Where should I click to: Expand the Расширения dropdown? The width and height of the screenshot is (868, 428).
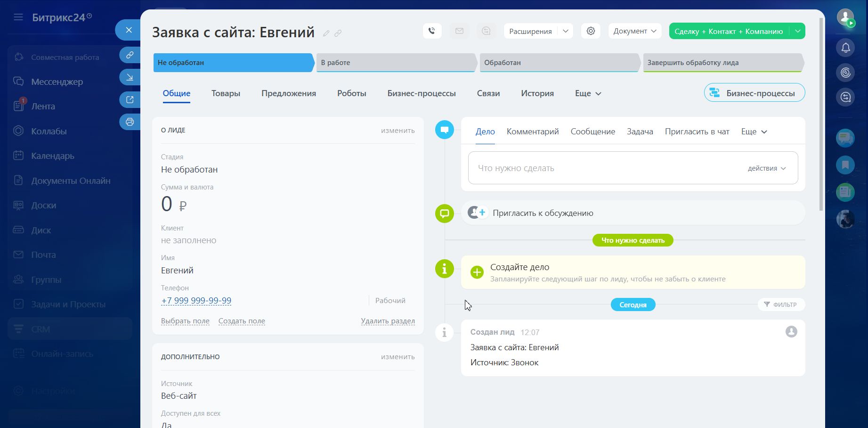(x=565, y=31)
